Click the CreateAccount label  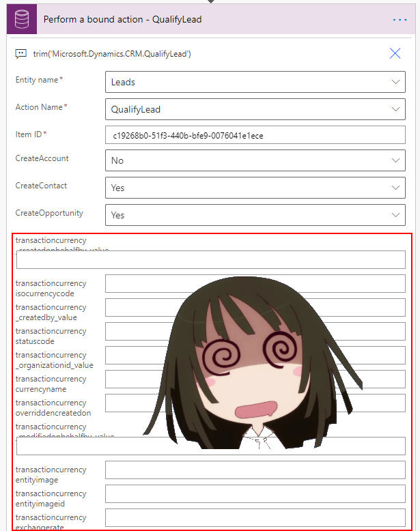(x=42, y=158)
